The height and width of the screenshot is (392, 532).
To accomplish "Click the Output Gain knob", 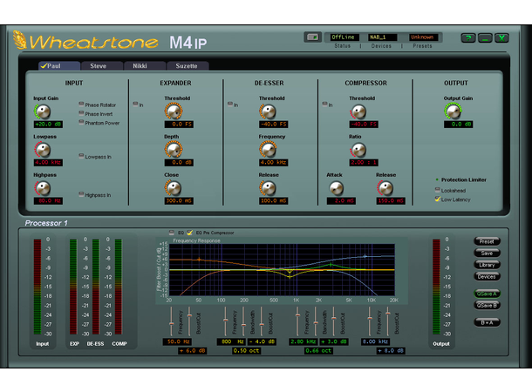I will (x=453, y=112).
